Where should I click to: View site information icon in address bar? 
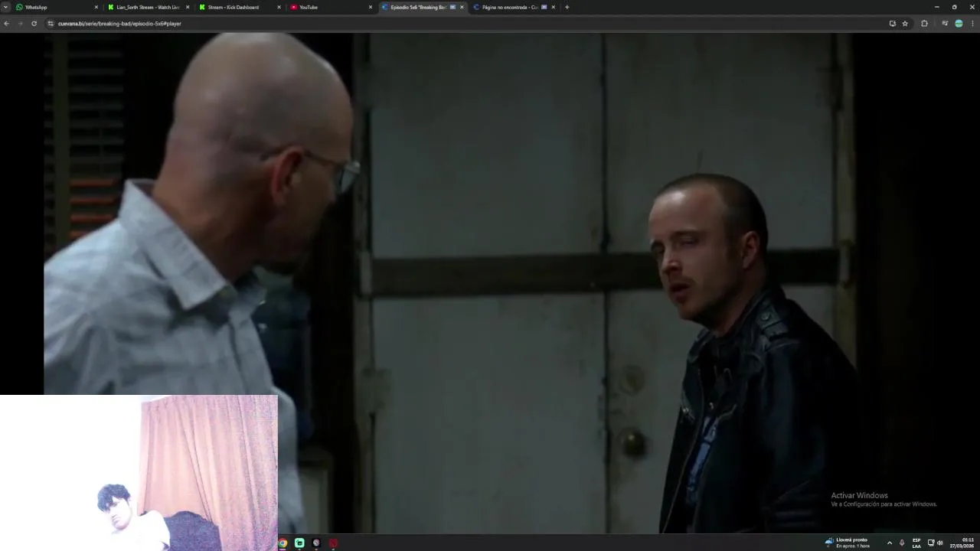[51, 24]
